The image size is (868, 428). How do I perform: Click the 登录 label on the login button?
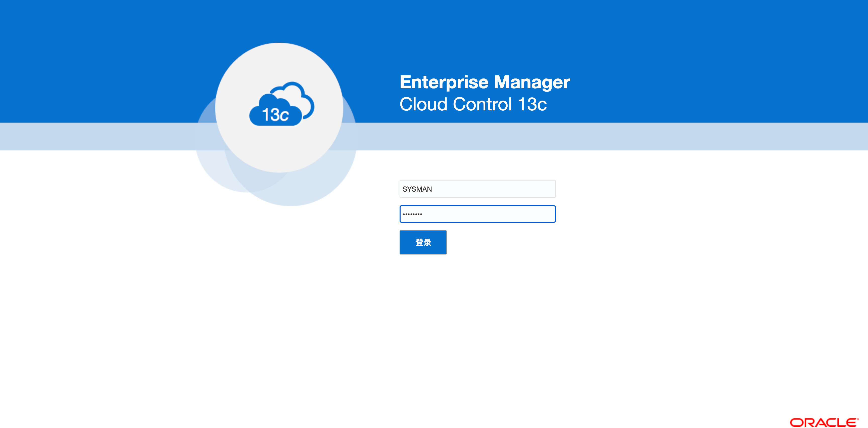click(x=423, y=242)
